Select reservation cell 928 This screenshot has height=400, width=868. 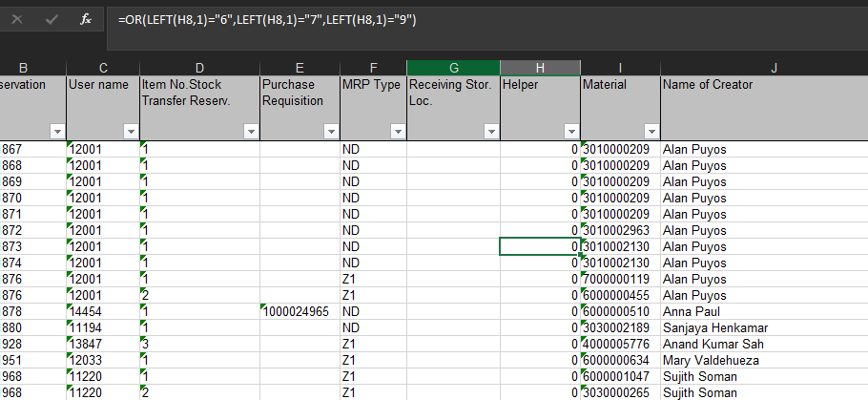33,344
